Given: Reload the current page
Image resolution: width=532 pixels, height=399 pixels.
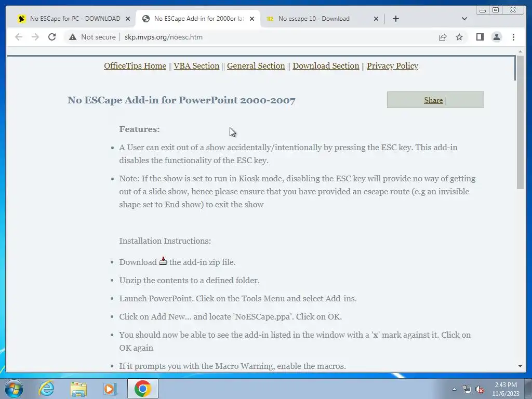Looking at the screenshot, I should (52, 37).
